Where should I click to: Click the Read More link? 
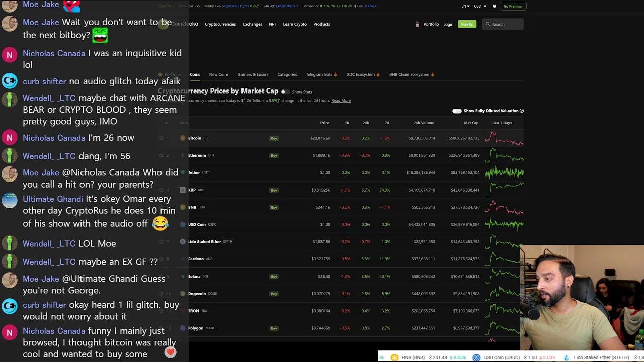[x=341, y=101]
